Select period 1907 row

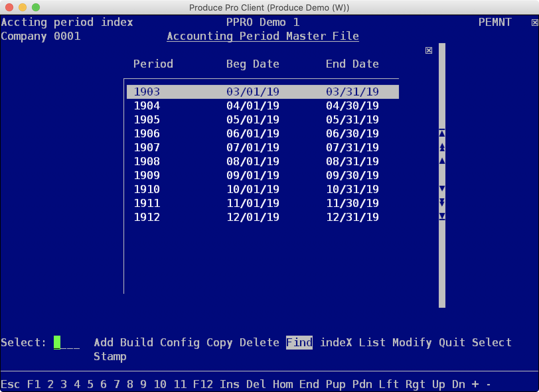[263, 148]
